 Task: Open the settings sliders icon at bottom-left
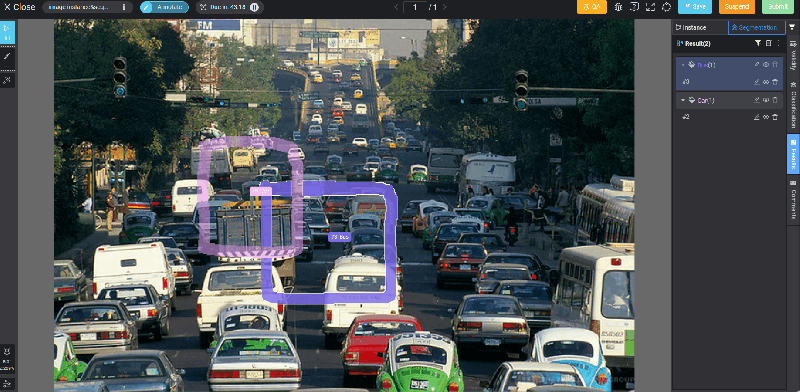(x=7, y=383)
